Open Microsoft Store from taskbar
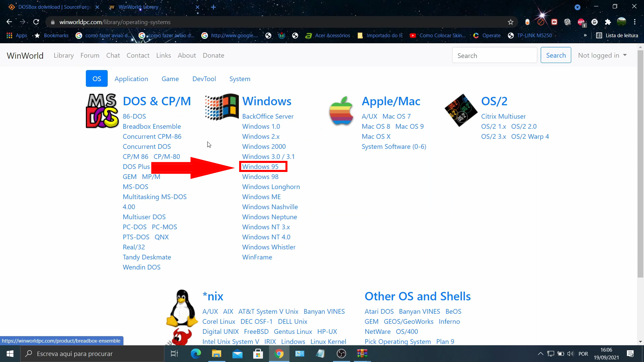Screen dimensions: 644x362 [258, 354]
